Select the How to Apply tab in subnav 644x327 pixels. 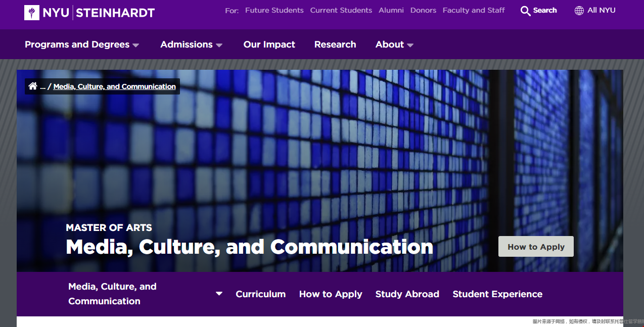point(331,294)
